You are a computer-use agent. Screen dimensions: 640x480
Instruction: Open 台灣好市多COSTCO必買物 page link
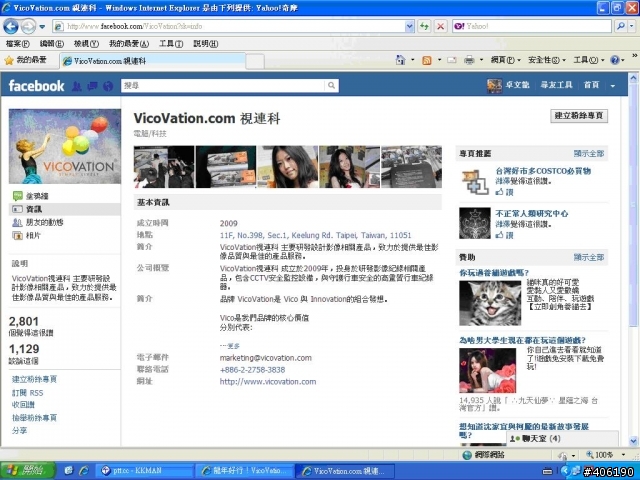(x=543, y=171)
